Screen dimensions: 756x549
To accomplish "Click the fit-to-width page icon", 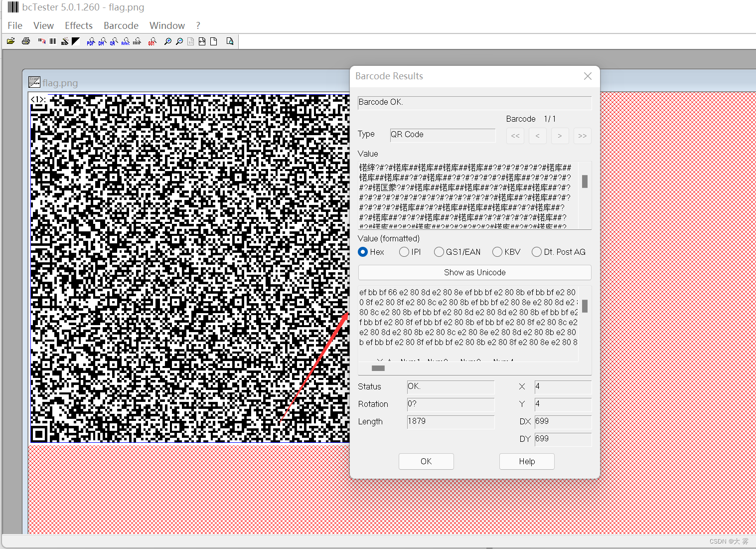I will tap(202, 41).
